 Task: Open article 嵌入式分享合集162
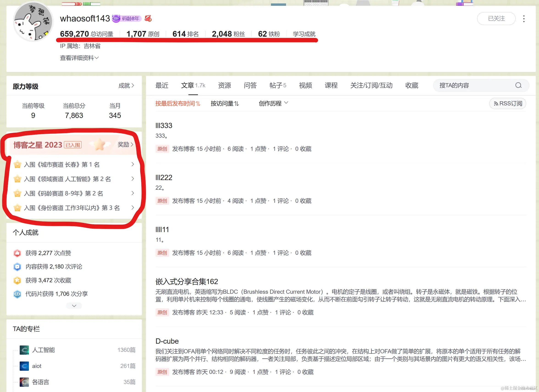coord(187,282)
